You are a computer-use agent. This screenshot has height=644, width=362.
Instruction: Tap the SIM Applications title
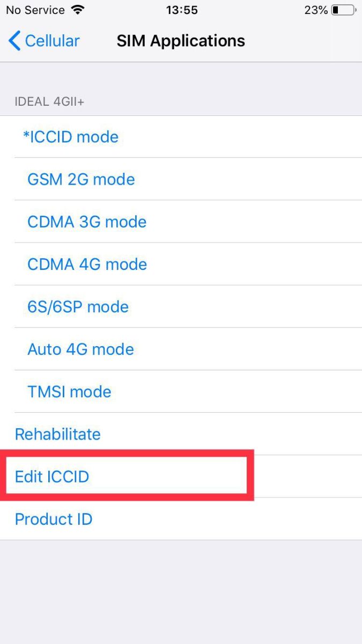click(x=181, y=41)
